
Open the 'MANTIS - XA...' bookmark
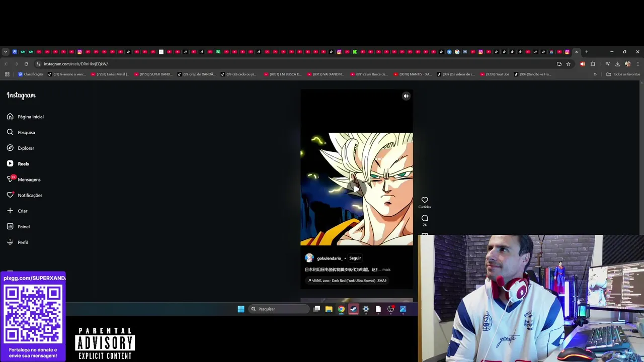tap(413, 74)
